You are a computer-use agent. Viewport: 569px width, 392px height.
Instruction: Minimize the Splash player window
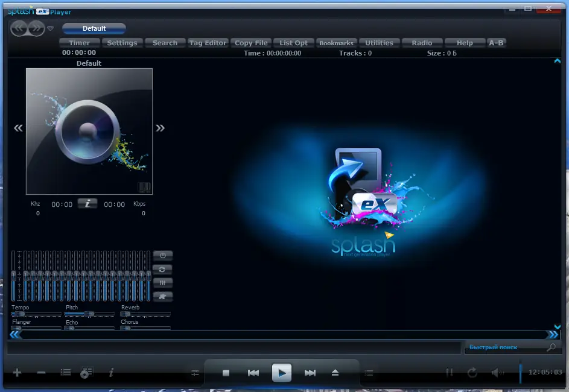click(512, 8)
